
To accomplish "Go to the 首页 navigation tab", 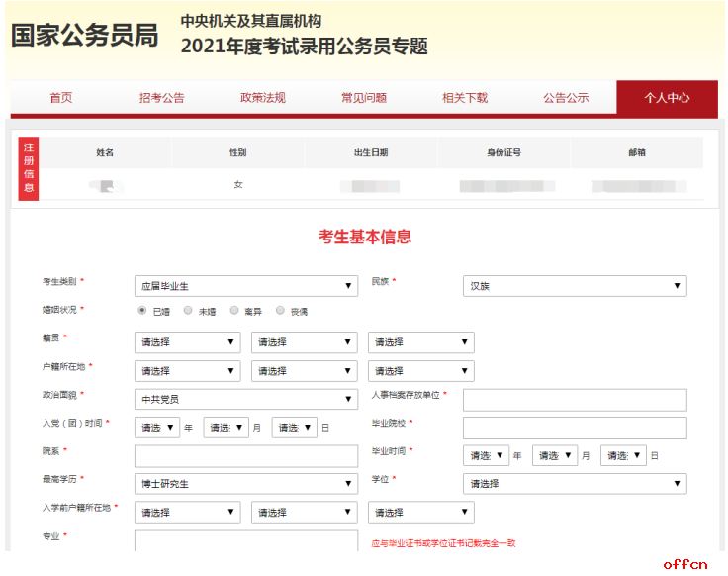I will (x=61, y=98).
